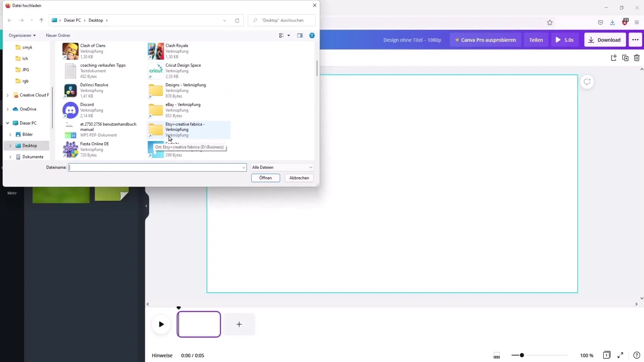Select the first page thumbnail in timeline
The width and height of the screenshot is (644, 362).
click(199, 324)
